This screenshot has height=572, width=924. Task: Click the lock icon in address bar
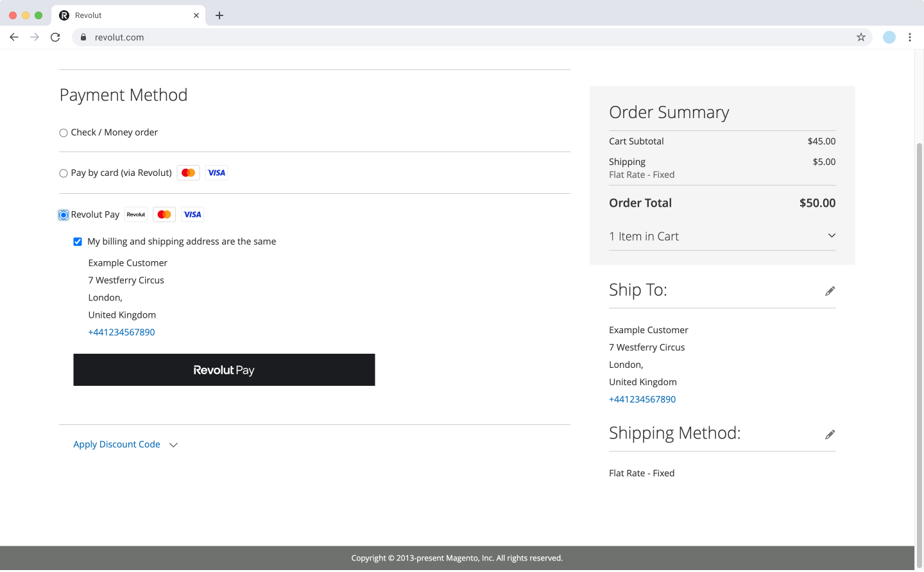[83, 37]
